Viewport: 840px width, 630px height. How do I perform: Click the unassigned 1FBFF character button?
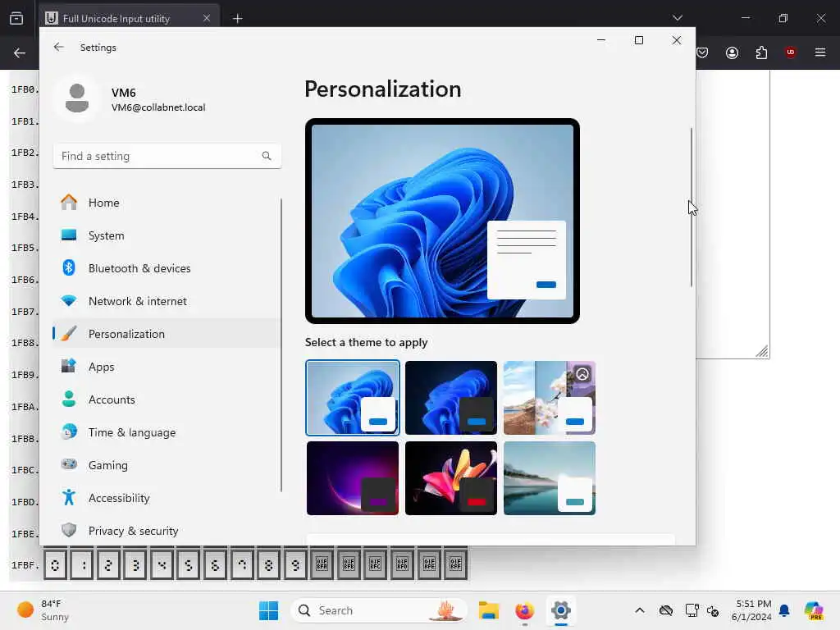click(x=455, y=564)
